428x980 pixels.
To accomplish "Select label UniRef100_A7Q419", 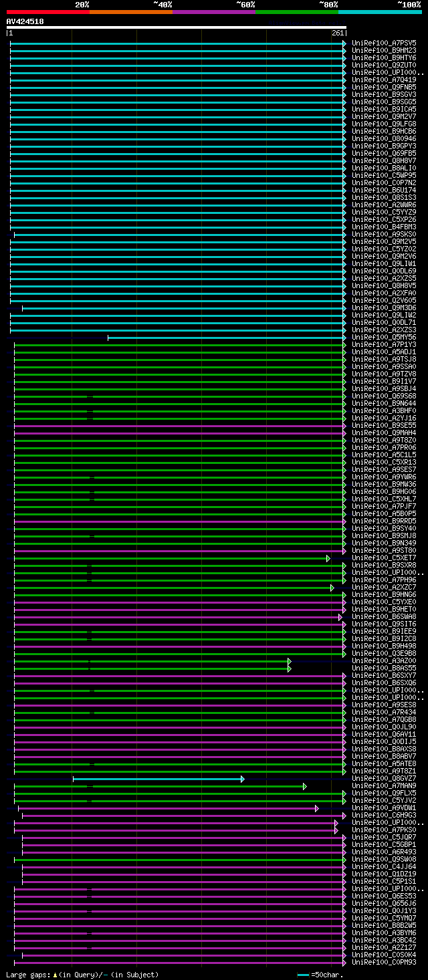I will (x=384, y=80).
